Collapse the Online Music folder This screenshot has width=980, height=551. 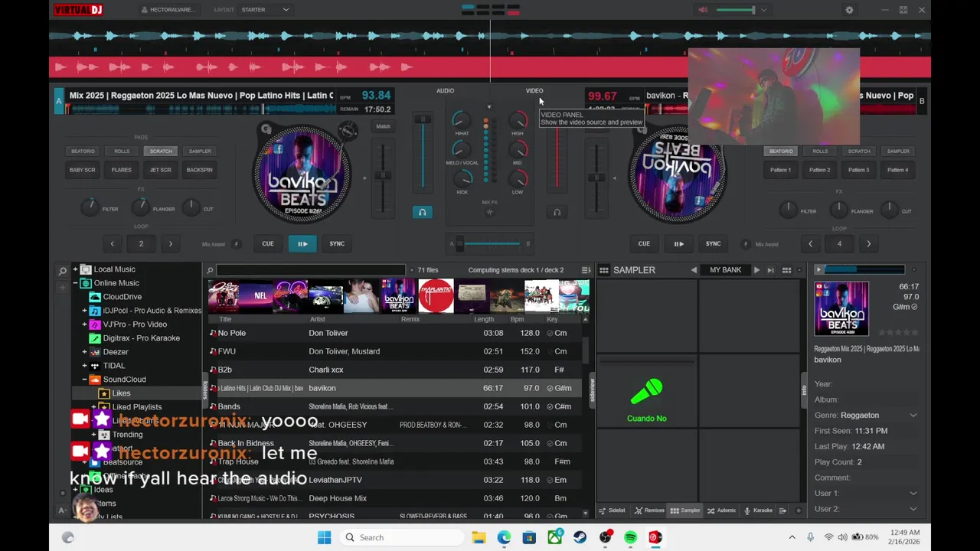point(75,283)
